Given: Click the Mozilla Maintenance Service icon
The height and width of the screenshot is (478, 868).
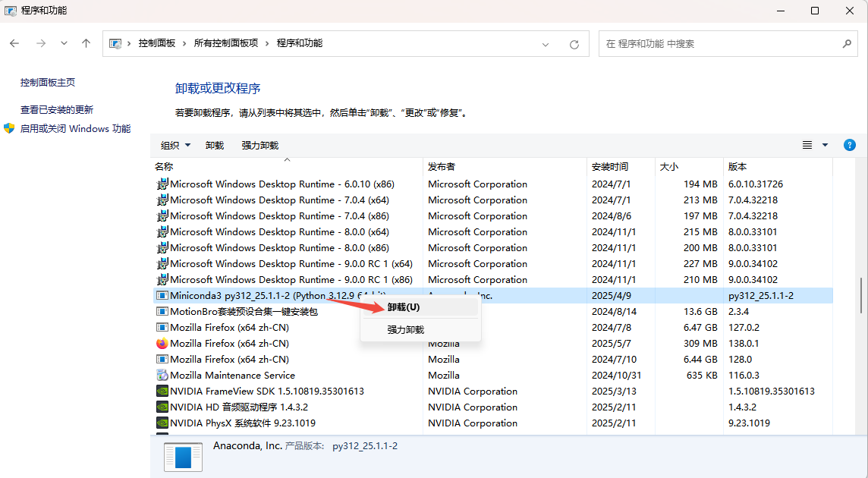Looking at the screenshot, I should click(162, 376).
